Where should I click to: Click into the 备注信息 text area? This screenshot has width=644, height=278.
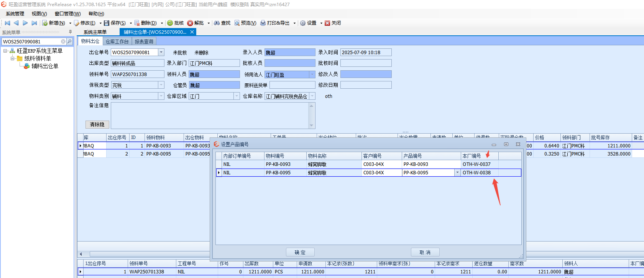click(x=210, y=115)
